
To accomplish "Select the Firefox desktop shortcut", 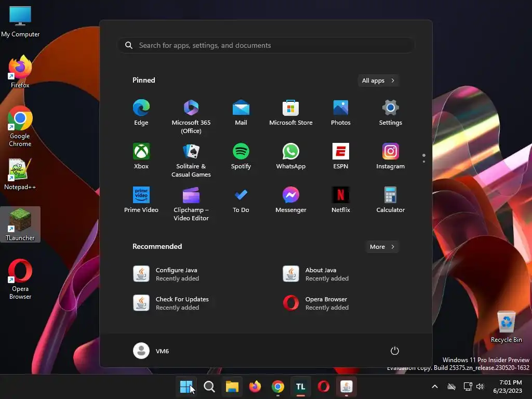I will (x=20, y=72).
